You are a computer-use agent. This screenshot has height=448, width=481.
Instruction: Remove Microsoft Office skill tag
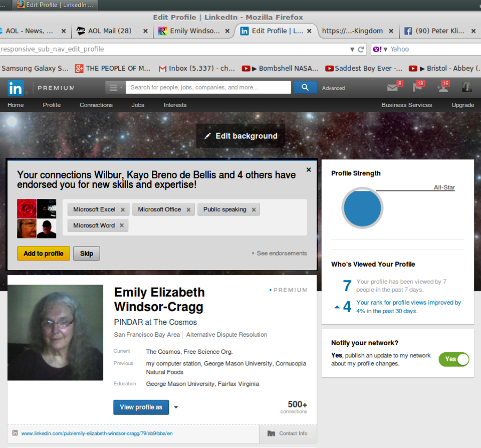pyautogui.click(x=188, y=210)
